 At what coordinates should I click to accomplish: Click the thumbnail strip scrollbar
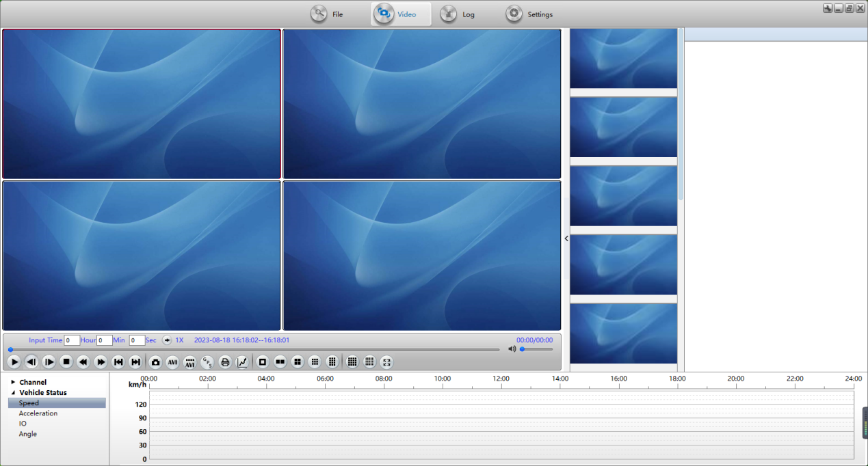681,115
